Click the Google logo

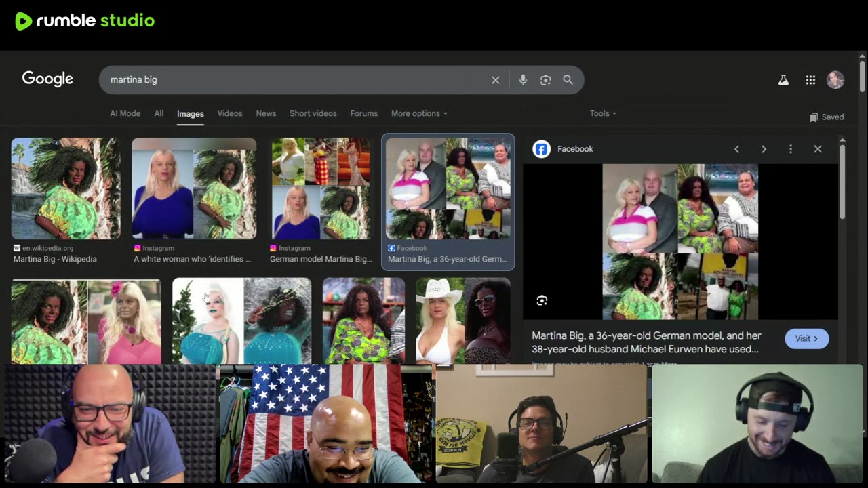[x=47, y=79]
